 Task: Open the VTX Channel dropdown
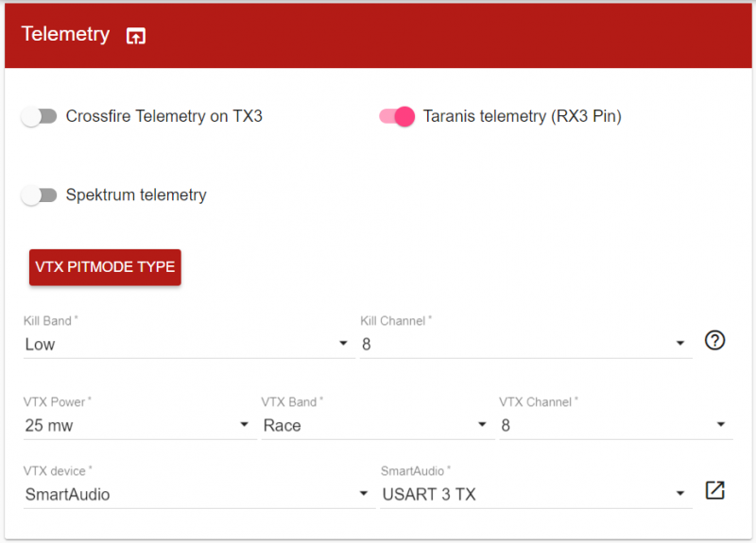(614, 426)
